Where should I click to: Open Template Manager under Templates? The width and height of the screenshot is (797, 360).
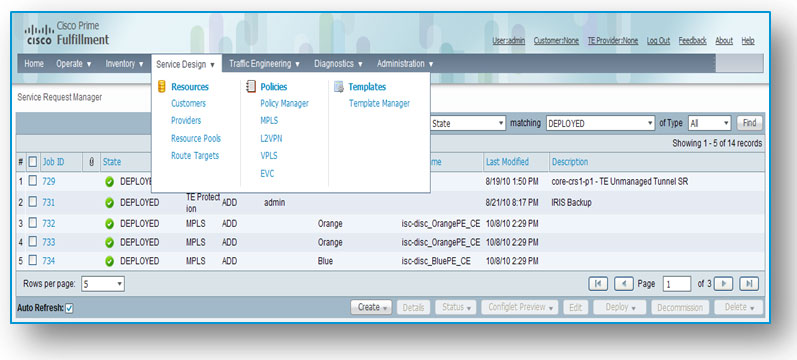pyautogui.click(x=379, y=103)
